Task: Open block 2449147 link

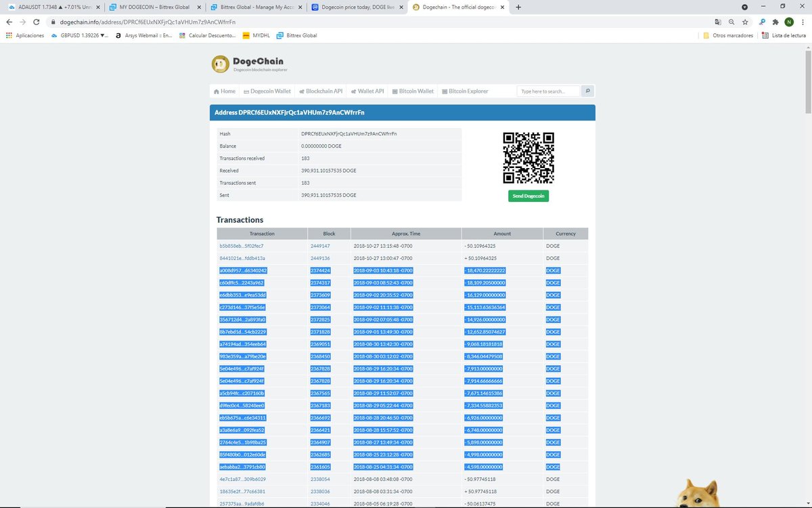Action: pos(320,246)
